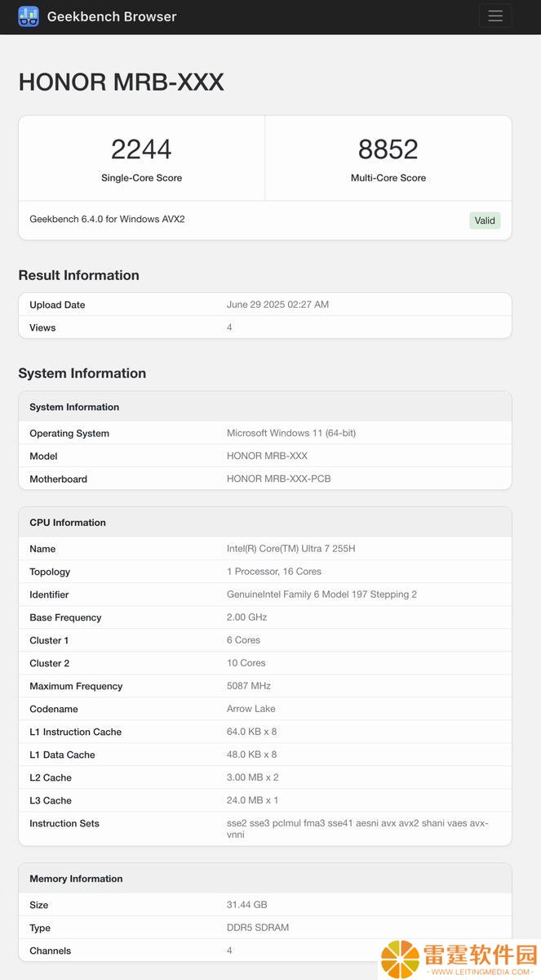Select the HONOR MRB-XXX-PCB motherboard value
Screen dimensions: 541x980
tap(278, 479)
